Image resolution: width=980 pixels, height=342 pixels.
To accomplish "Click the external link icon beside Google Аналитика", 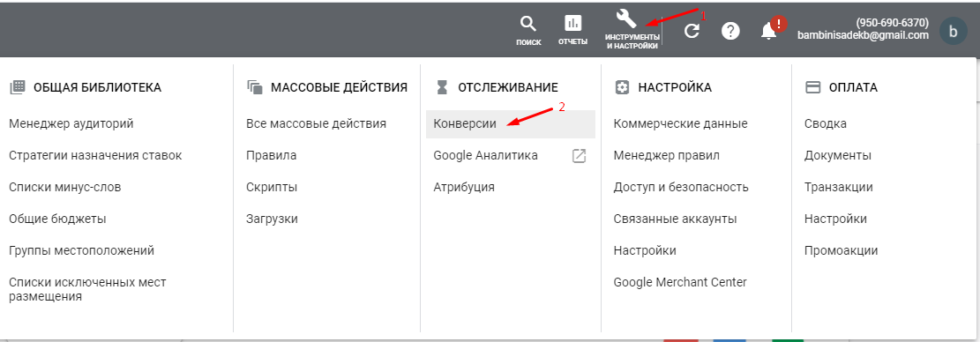I will [580, 156].
